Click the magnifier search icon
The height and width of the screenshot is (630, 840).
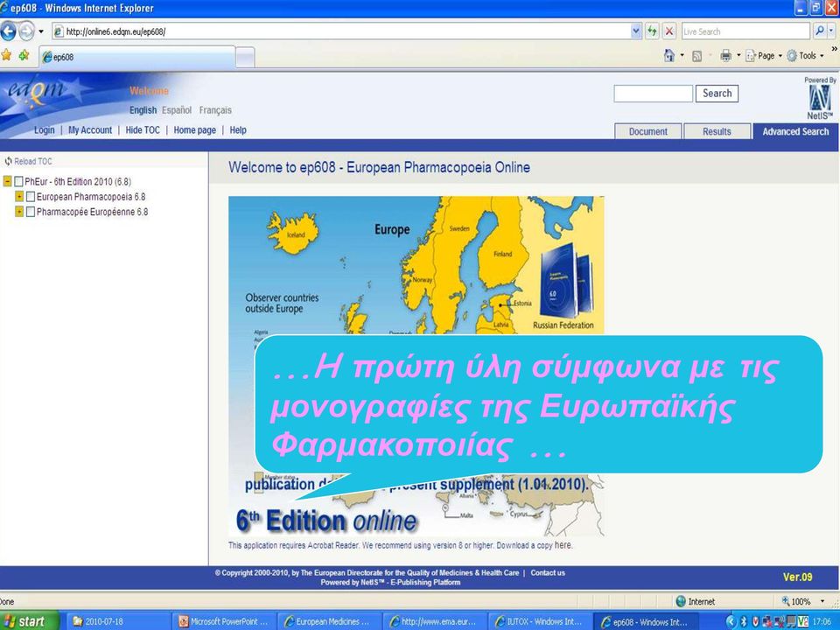tap(820, 31)
